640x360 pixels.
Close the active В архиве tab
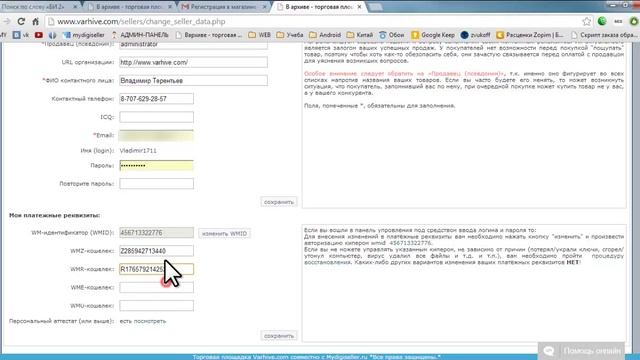[x=359, y=7]
